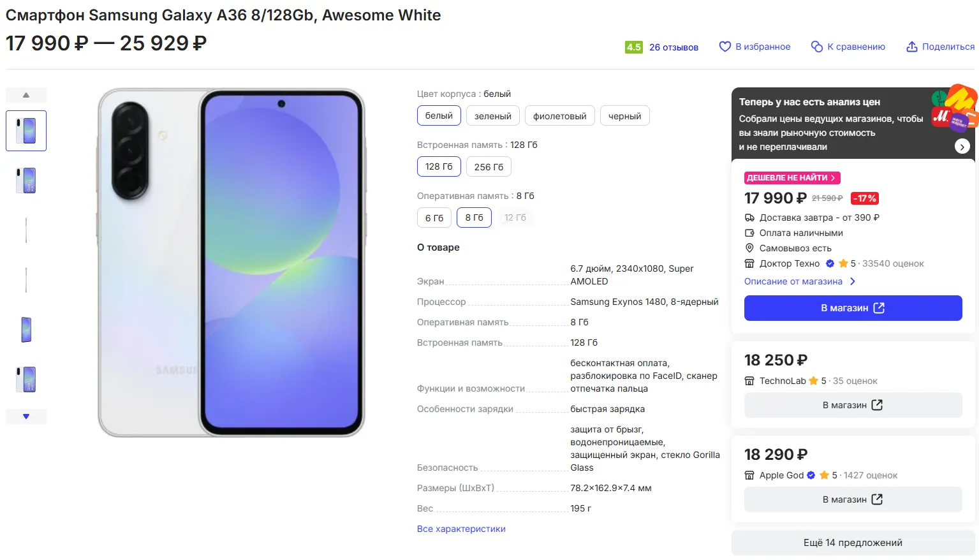Click the verified badge beside Доктор Техно
The image size is (979, 560).
(830, 263)
